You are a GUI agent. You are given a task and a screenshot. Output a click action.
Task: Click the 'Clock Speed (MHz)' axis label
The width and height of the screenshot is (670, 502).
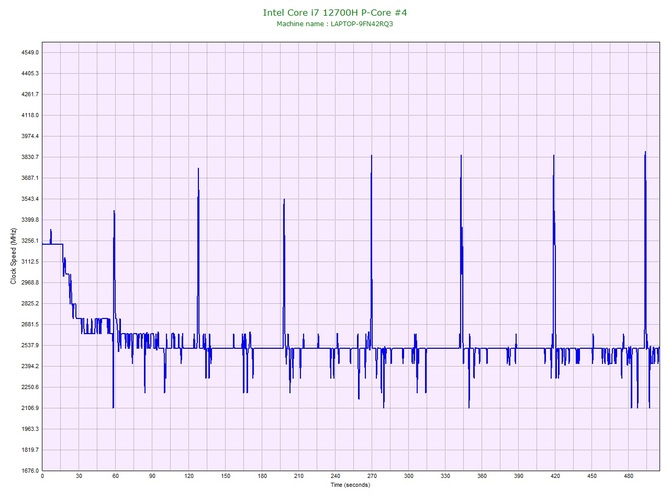(x=13, y=256)
